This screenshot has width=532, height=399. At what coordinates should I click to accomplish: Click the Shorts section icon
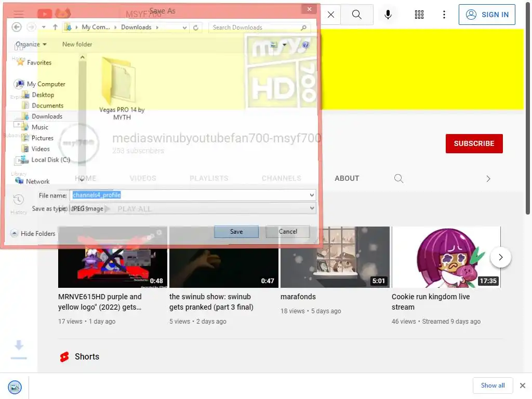point(64,356)
